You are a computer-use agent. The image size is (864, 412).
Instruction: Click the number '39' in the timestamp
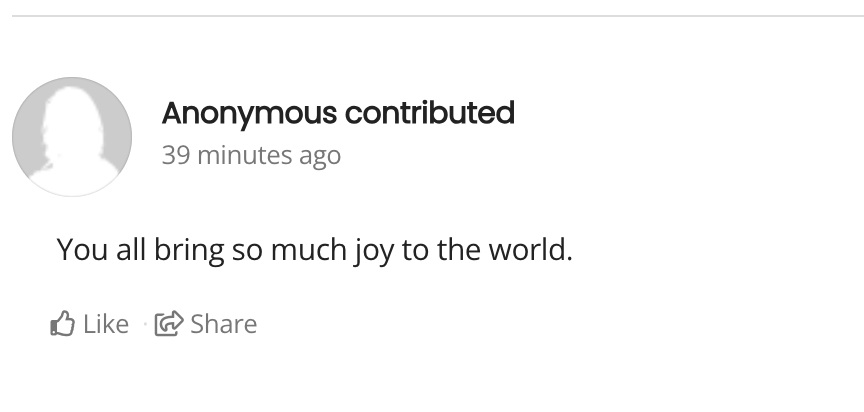pyautogui.click(x=176, y=155)
